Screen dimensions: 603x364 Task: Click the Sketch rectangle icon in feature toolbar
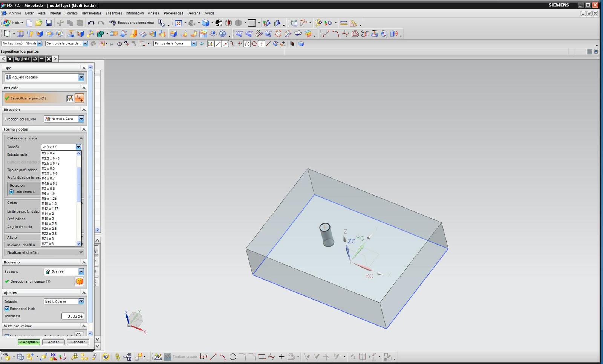coord(7,34)
